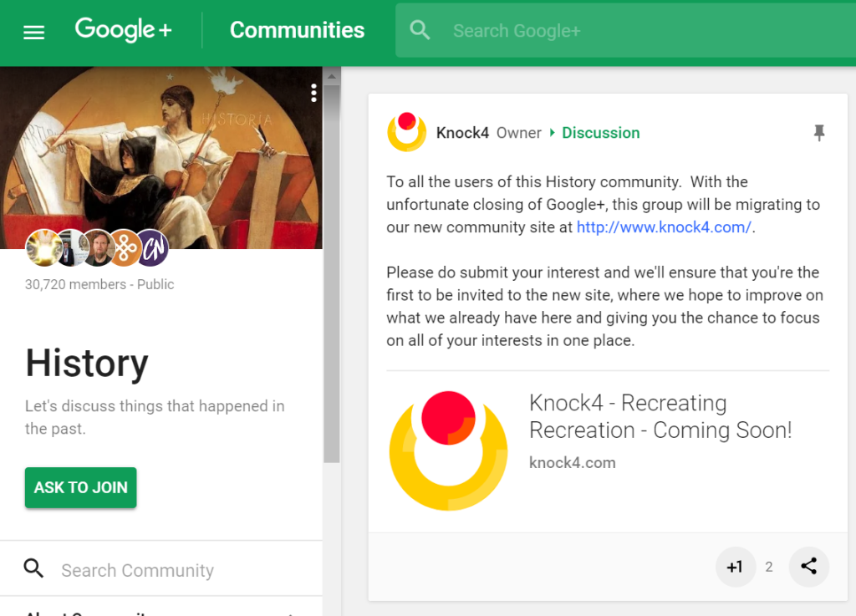Open the second member avatar with suited man

pos(71,248)
